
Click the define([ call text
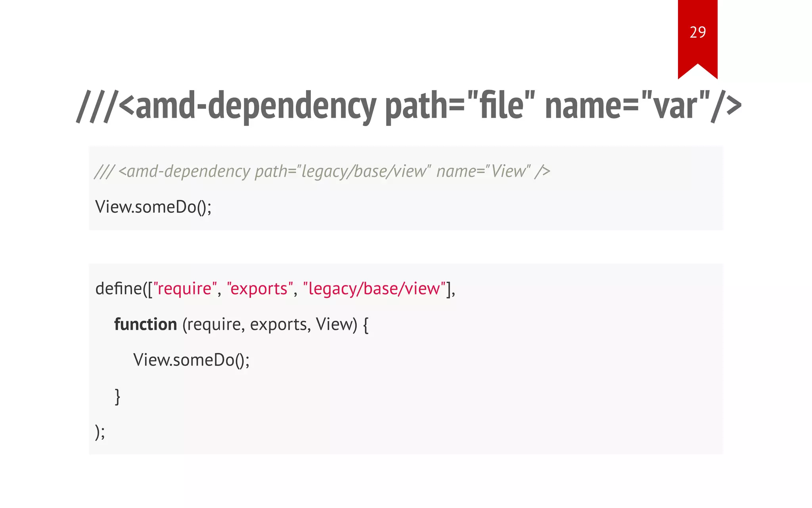pos(123,289)
